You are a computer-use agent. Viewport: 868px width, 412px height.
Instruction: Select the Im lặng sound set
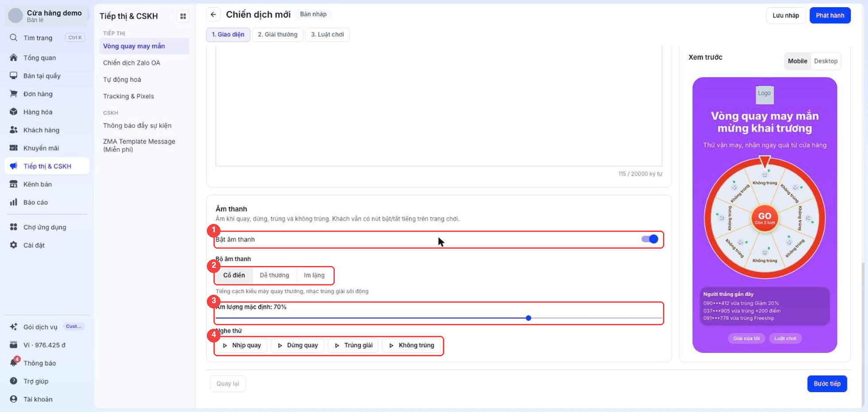pyautogui.click(x=314, y=275)
